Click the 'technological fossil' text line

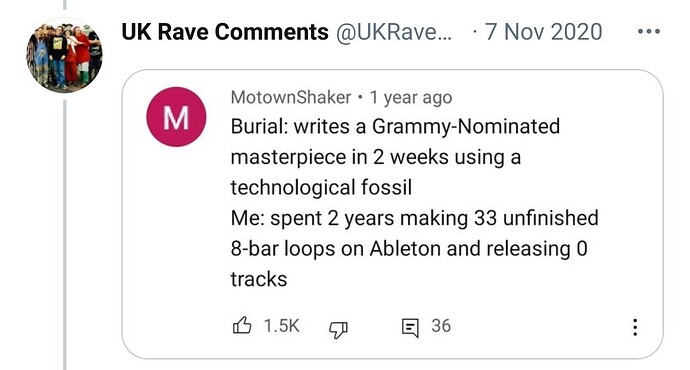point(321,187)
